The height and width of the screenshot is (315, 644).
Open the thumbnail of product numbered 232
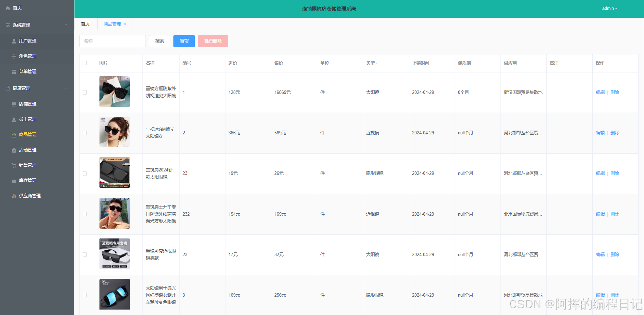[x=115, y=213]
